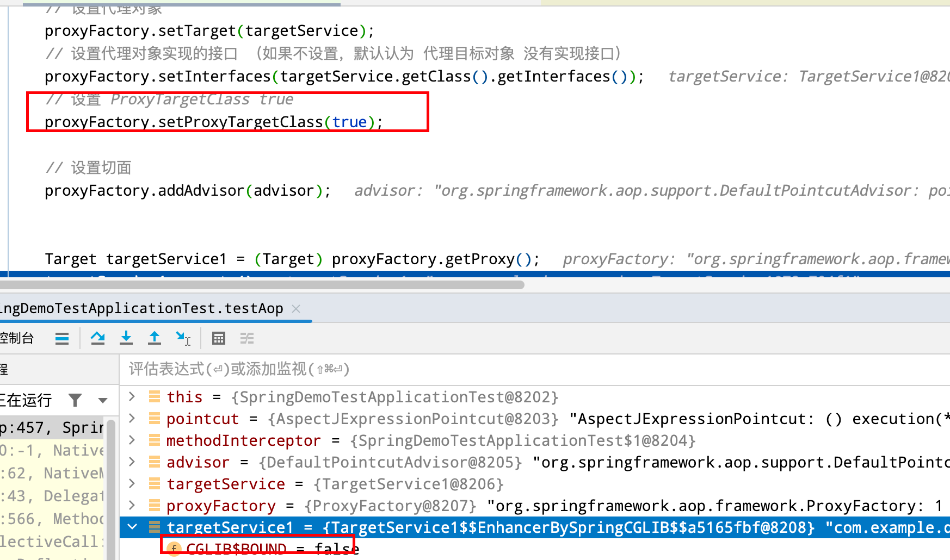Switch to the 控制台 console tab
Screen dimensions: 950x560
[17, 338]
